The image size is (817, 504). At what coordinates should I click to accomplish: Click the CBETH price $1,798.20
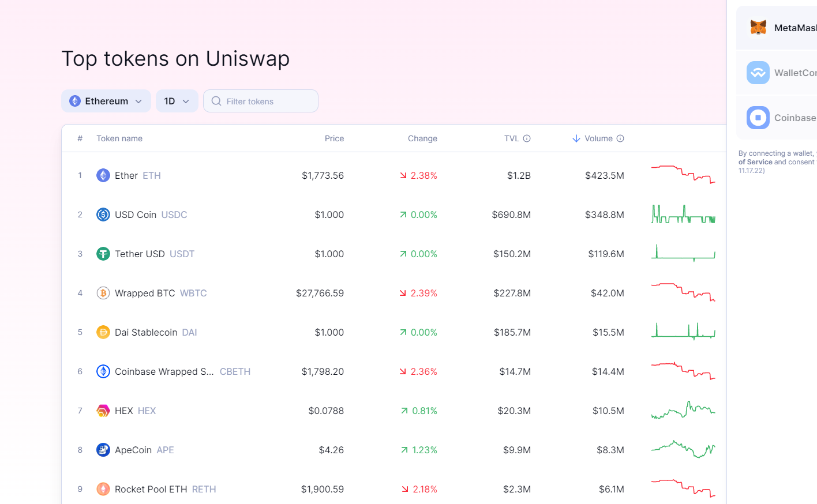(x=323, y=371)
